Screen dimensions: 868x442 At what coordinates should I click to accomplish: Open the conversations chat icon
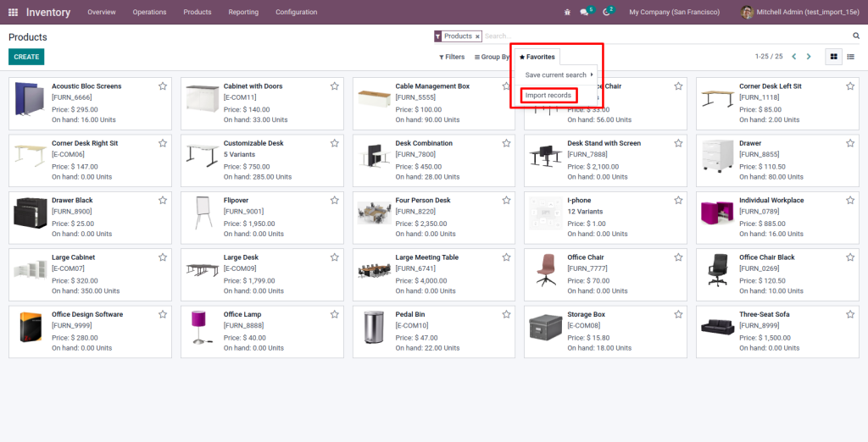click(584, 12)
